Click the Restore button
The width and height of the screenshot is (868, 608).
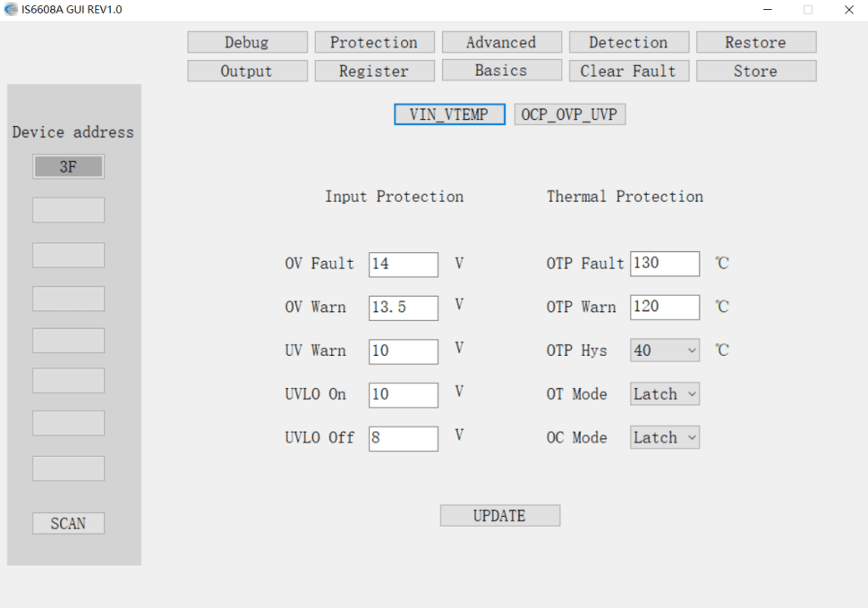pos(756,42)
